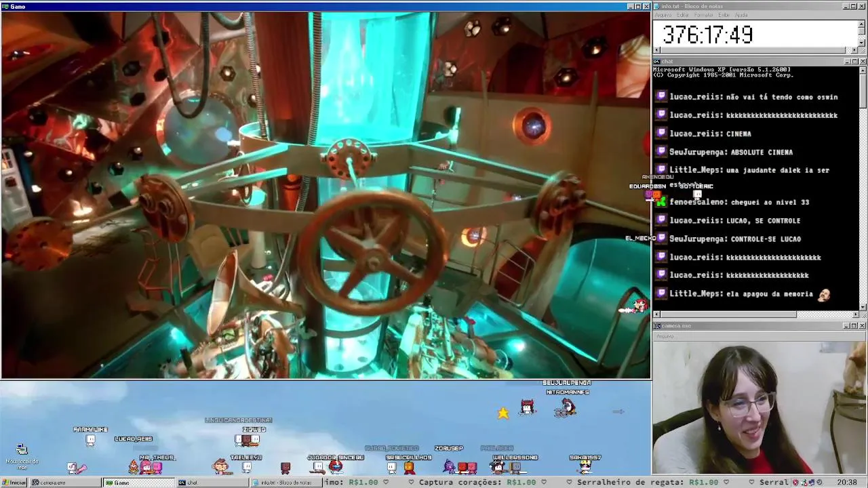Screen dimensions: 868x488
Task: Open the Exibir menu in Notepad
Action: click(x=724, y=15)
